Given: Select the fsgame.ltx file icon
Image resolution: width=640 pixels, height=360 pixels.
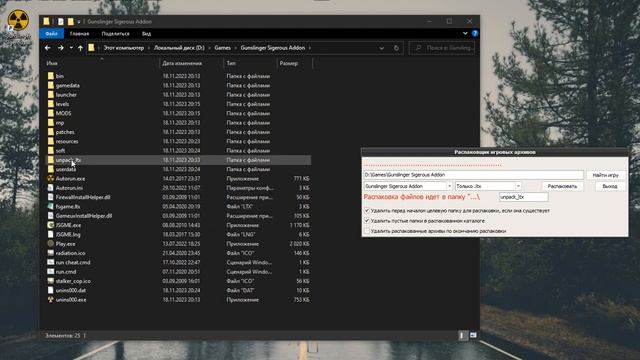Looking at the screenshot, I should (x=51, y=207).
